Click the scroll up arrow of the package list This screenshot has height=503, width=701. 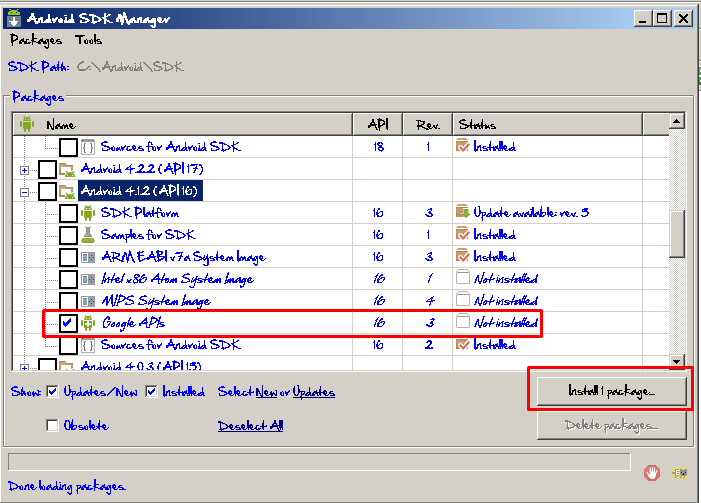point(677,121)
